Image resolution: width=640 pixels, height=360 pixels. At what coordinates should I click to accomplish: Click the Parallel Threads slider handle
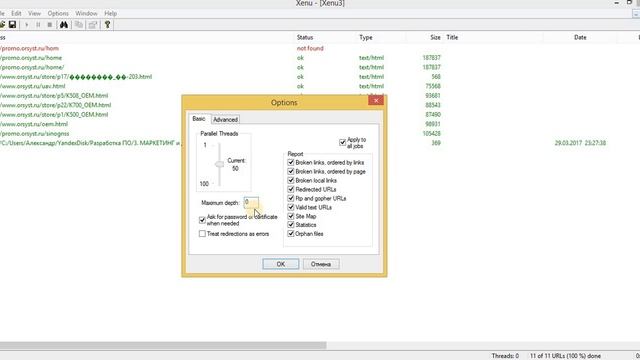220,164
